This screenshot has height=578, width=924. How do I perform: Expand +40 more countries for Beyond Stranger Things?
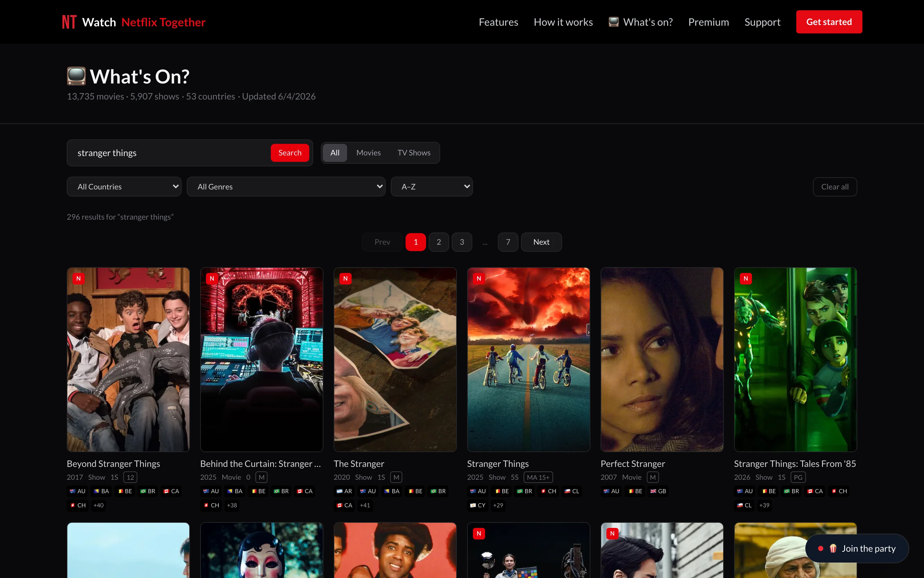pos(98,505)
